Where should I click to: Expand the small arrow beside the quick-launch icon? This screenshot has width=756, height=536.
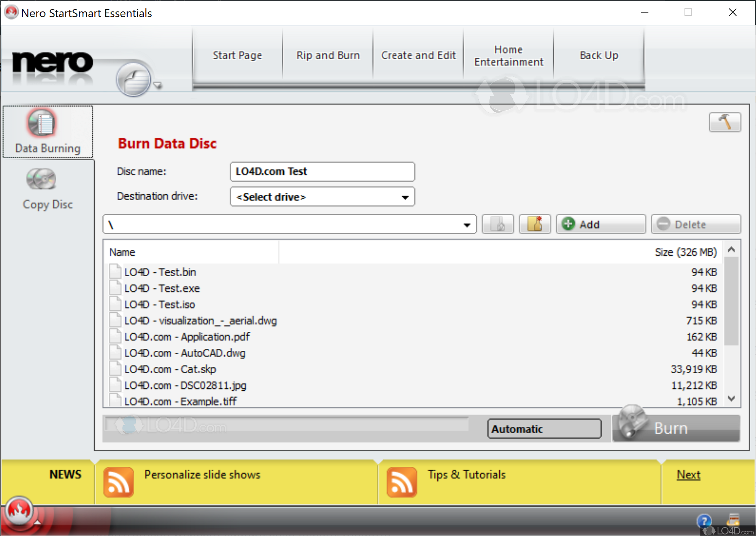[158, 85]
